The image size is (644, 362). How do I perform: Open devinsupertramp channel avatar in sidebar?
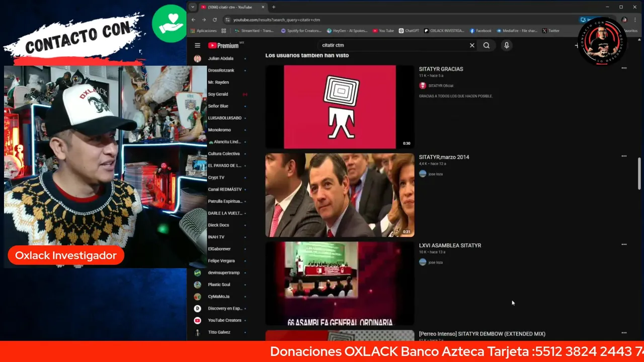pos(197,273)
